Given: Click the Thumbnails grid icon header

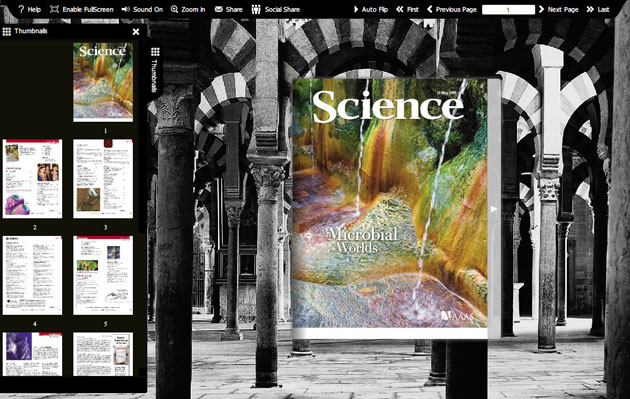Looking at the screenshot, I should pyautogui.click(x=6, y=31).
